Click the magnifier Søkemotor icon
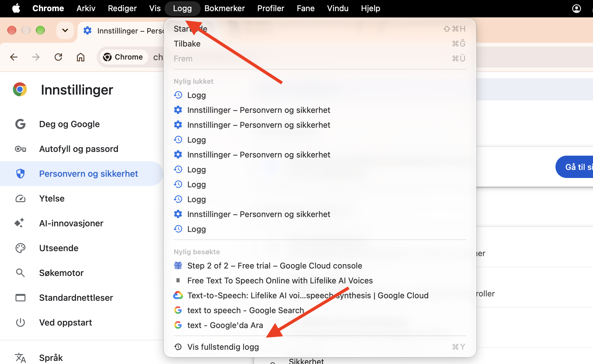The height and width of the screenshot is (364, 593). (20, 273)
